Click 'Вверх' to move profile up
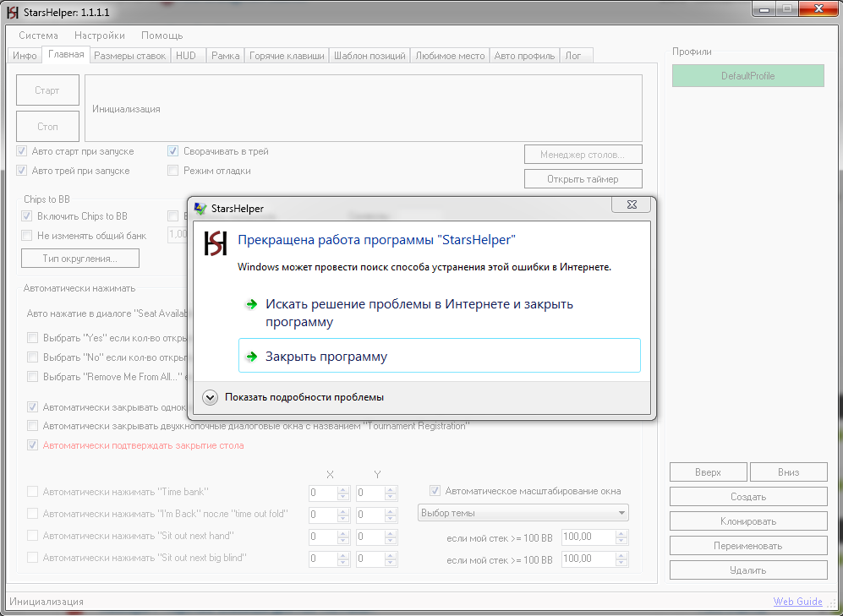The width and height of the screenshot is (843, 616). pyautogui.click(x=708, y=472)
